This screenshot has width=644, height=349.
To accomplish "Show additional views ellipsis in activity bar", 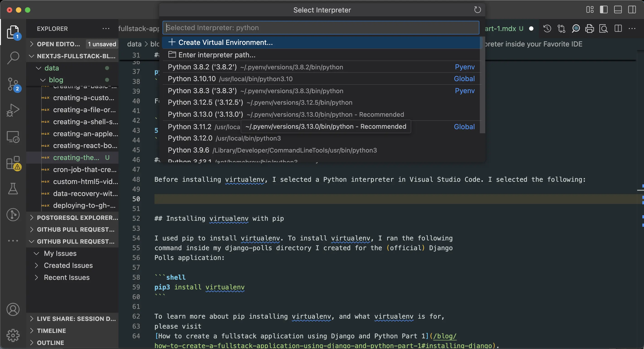I will (13, 241).
